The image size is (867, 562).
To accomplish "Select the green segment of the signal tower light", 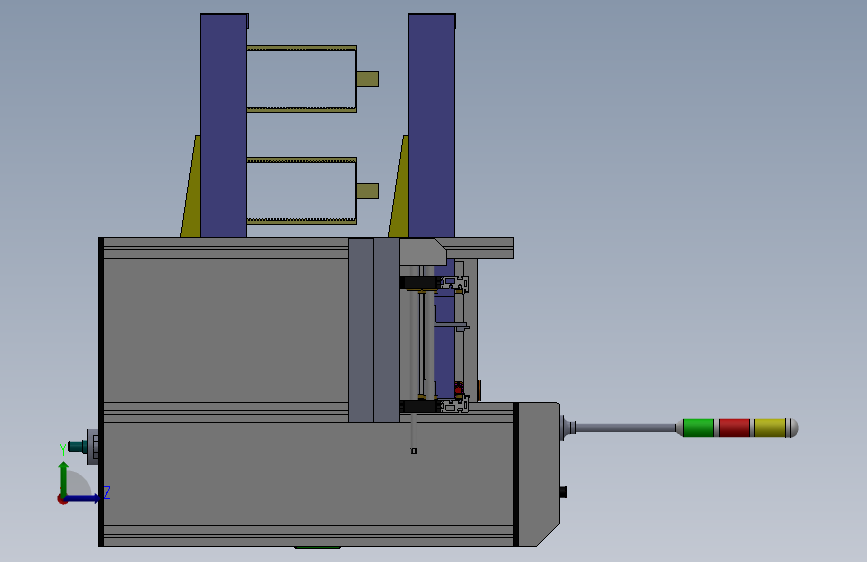I will pyautogui.click(x=698, y=428).
